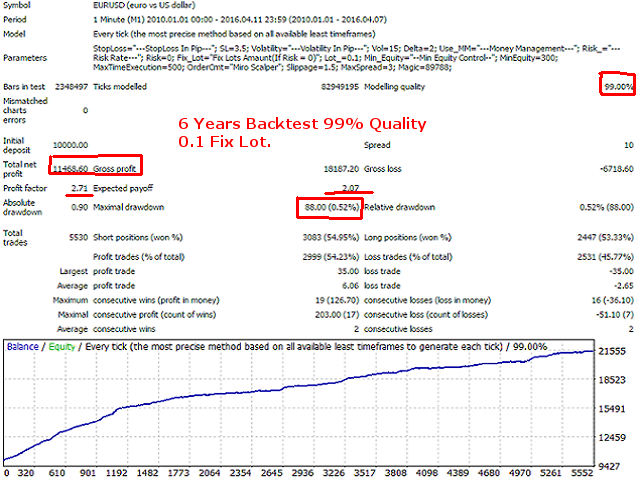Select the maximum consecutive wins value 19 (126.70)
This screenshot has width=640, height=480.
[337, 300]
